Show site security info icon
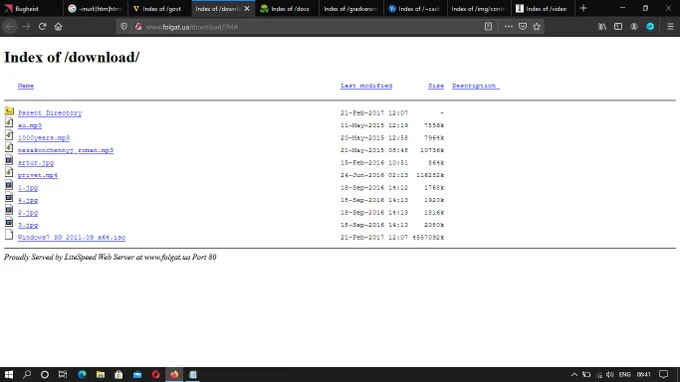The height and width of the screenshot is (382, 680). (138, 26)
